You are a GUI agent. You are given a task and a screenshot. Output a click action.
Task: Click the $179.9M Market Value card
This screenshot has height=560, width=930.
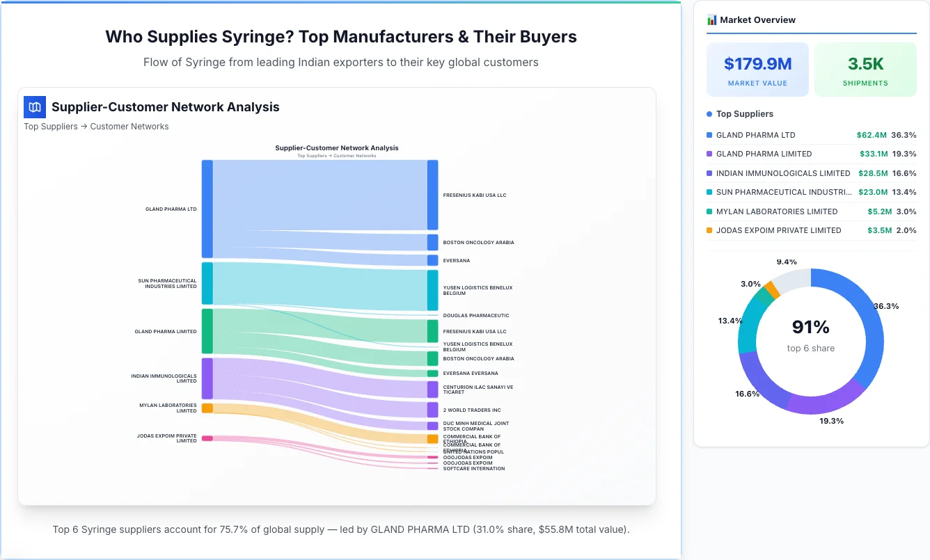[757, 69]
